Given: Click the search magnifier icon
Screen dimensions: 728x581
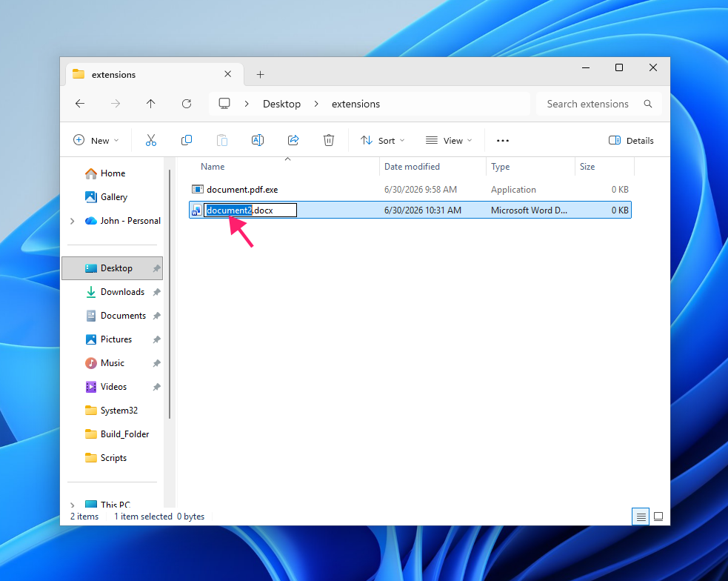Looking at the screenshot, I should tap(648, 104).
